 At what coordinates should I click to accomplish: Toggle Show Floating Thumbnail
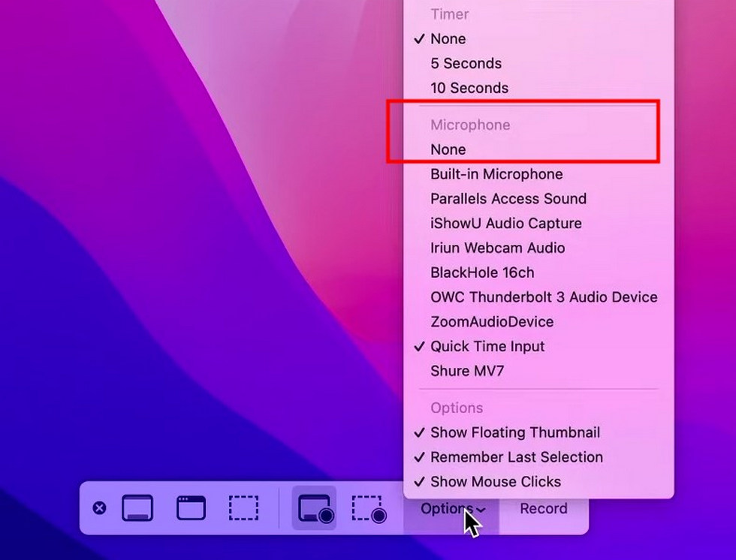(x=515, y=432)
